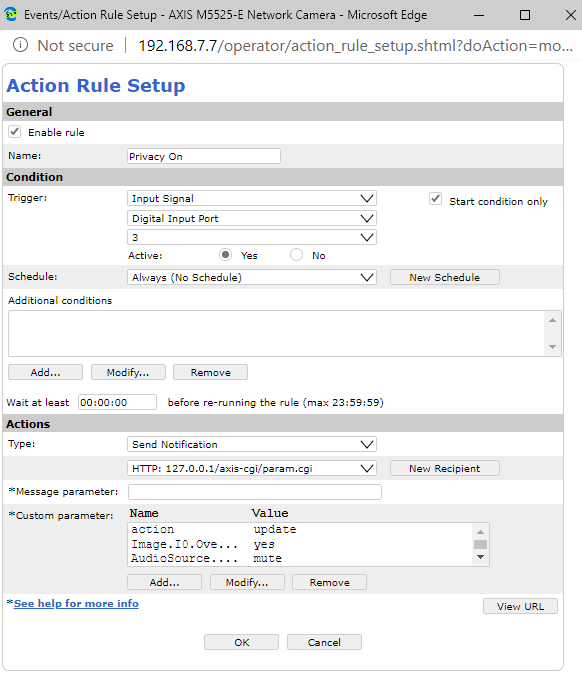Image resolution: width=582 pixels, height=673 pixels.
Task: Click Modify under Custom parameter list
Action: pyautogui.click(x=247, y=582)
